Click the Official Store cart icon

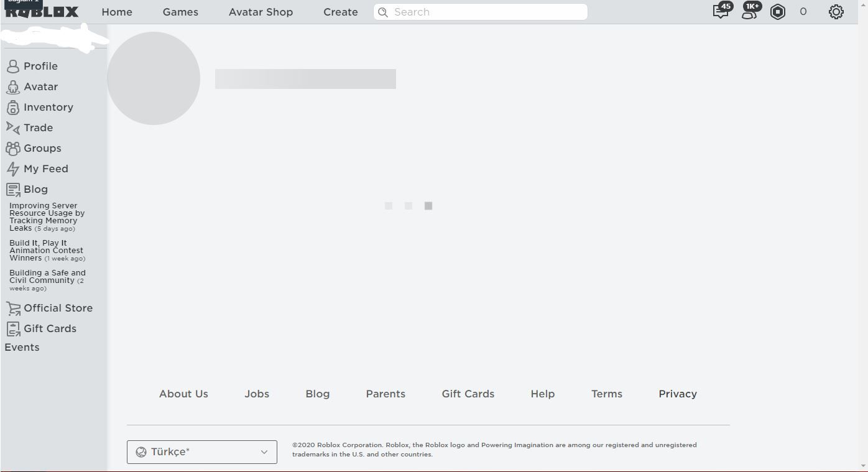click(13, 308)
